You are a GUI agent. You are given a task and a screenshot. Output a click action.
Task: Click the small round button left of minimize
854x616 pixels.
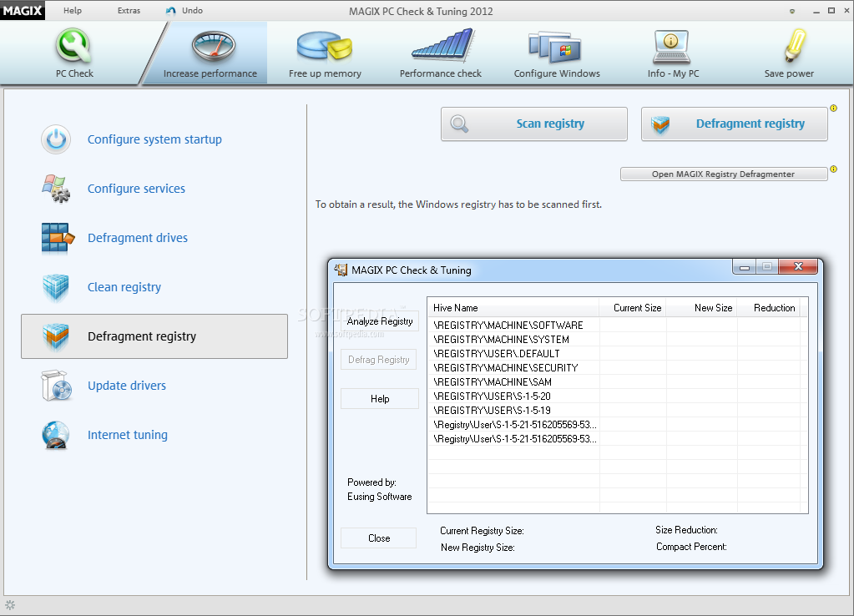coord(792,11)
